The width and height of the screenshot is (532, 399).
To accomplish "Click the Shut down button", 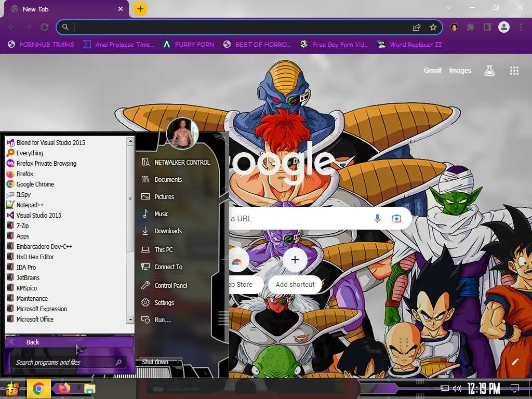I will (155, 362).
